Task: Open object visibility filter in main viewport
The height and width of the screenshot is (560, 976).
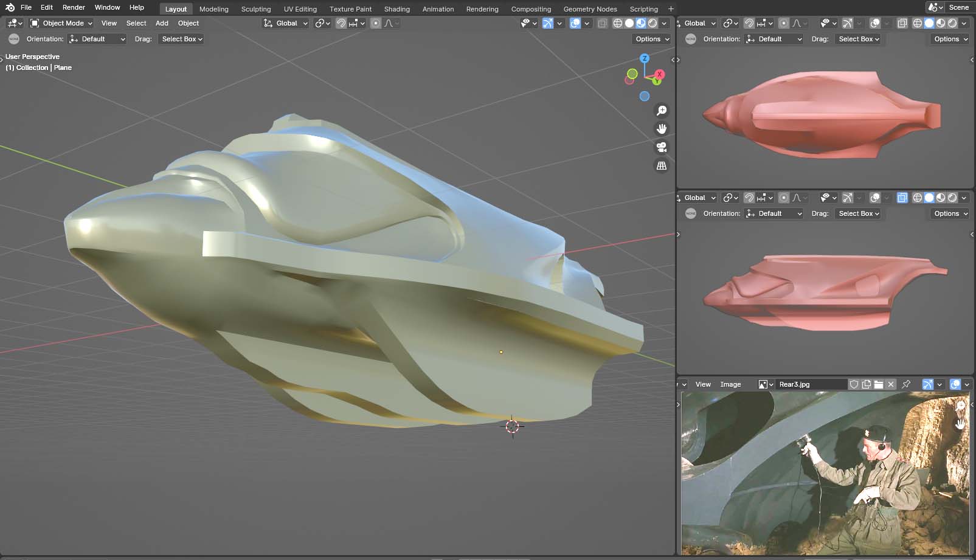Action: coord(529,23)
